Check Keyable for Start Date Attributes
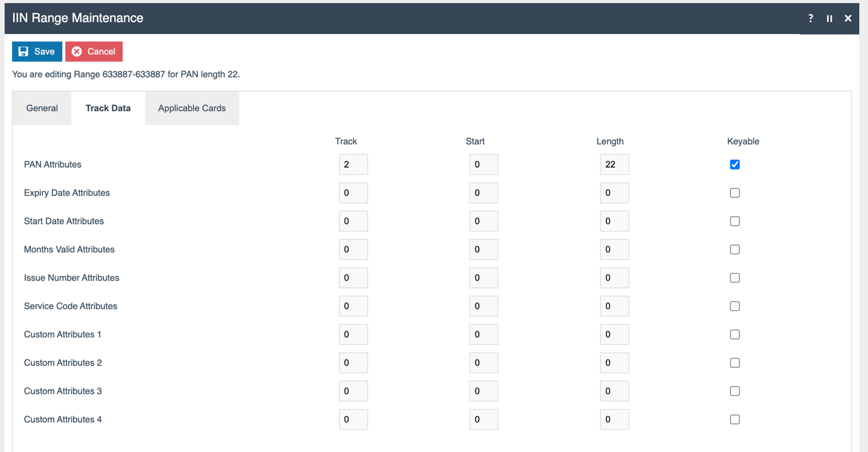The height and width of the screenshot is (452, 868). pos(734,221)
